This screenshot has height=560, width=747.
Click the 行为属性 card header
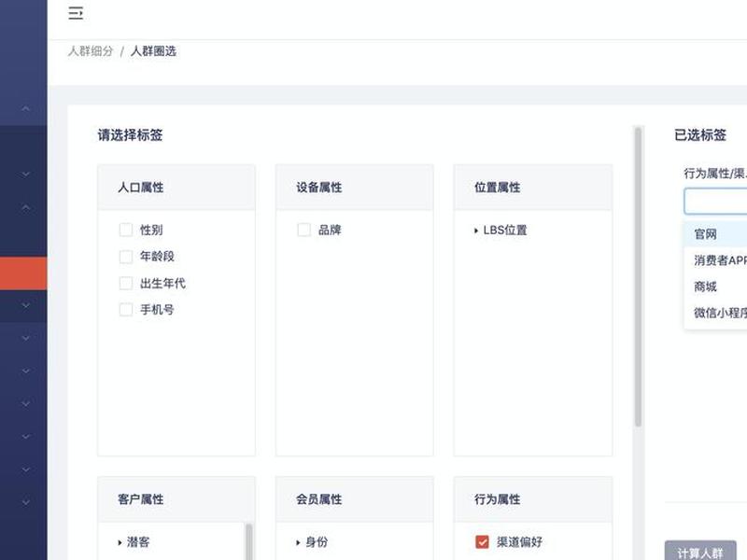(x=533, y=499)
